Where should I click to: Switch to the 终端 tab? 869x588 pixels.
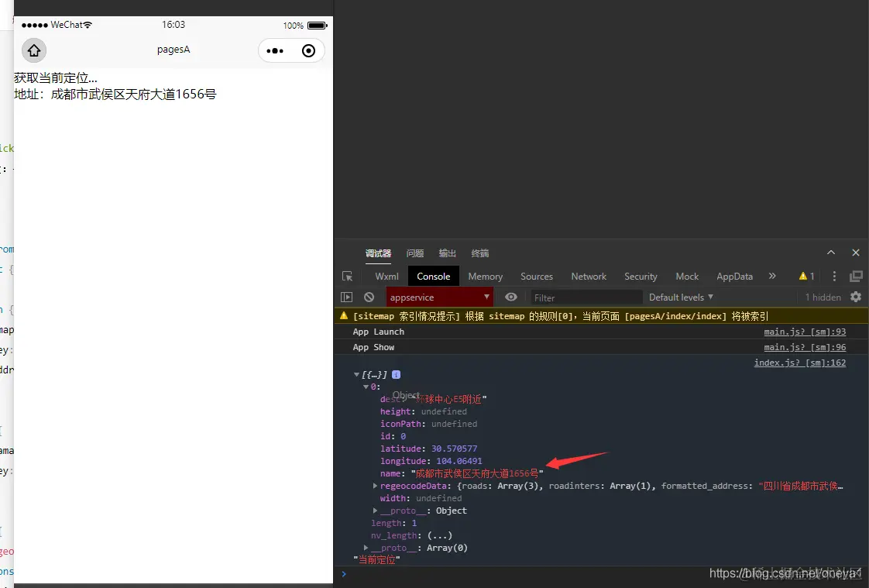(480, 253)
